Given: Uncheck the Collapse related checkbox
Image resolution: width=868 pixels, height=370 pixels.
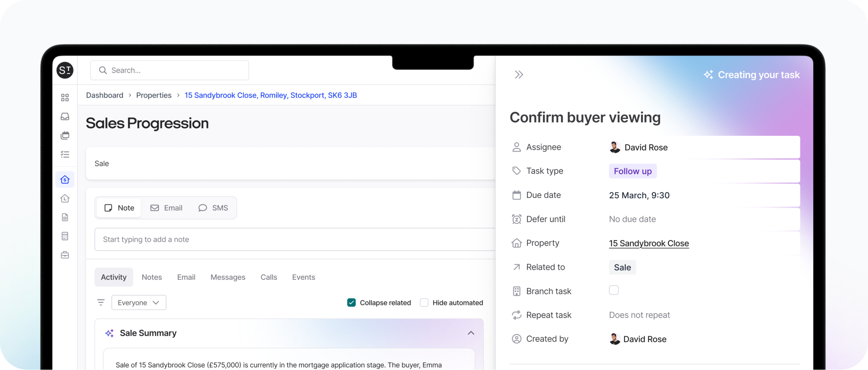Looking at the screenshot, I should point(351,302).
